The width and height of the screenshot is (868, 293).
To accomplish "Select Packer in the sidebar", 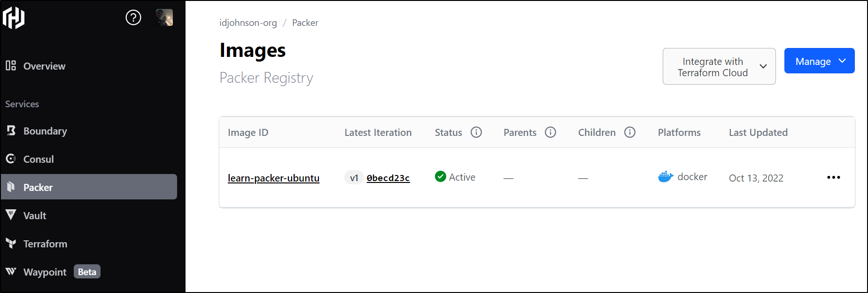I will [89, 187].
